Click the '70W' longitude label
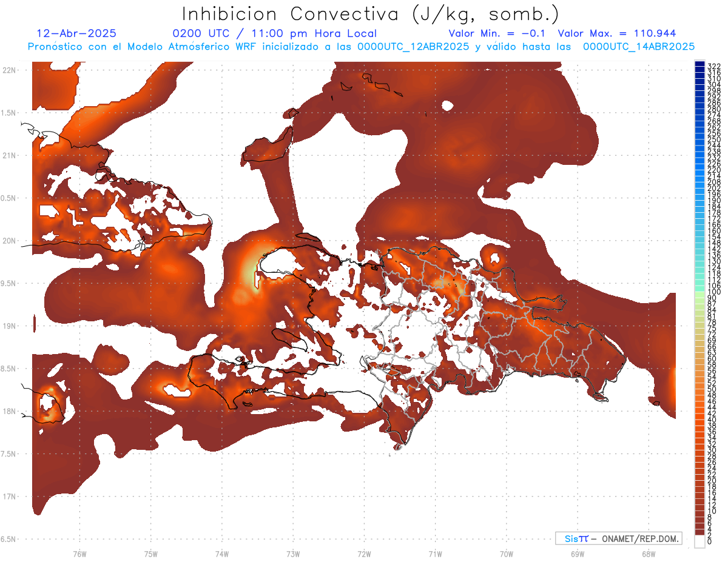728x562 pixels. 507,554
